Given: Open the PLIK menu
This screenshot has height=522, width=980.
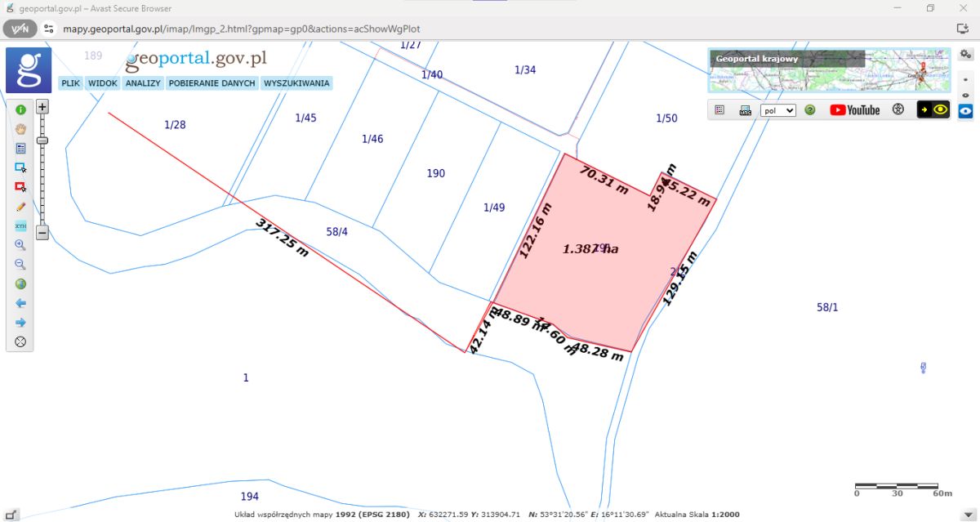Looking at the screenshot, I should 70,83.
